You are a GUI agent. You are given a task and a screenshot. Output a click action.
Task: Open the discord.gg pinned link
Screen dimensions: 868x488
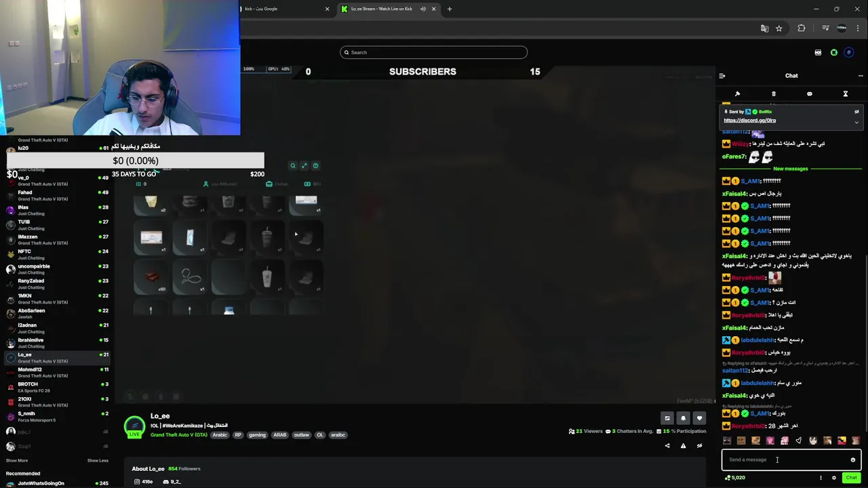749,121
